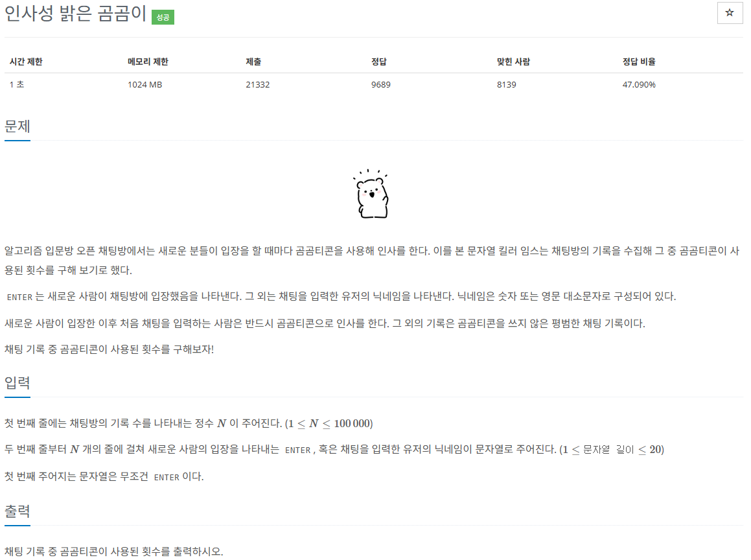Click the 정답 column header

379,62
